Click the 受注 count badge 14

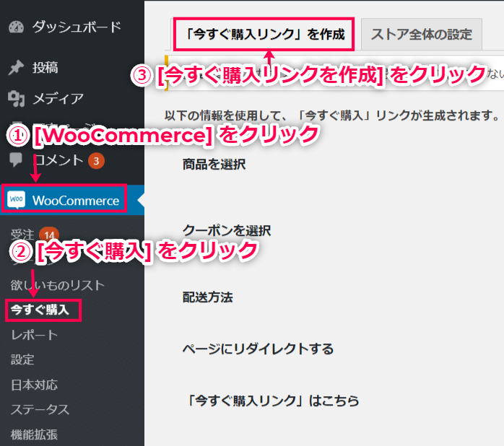click(x=49, y=235)
